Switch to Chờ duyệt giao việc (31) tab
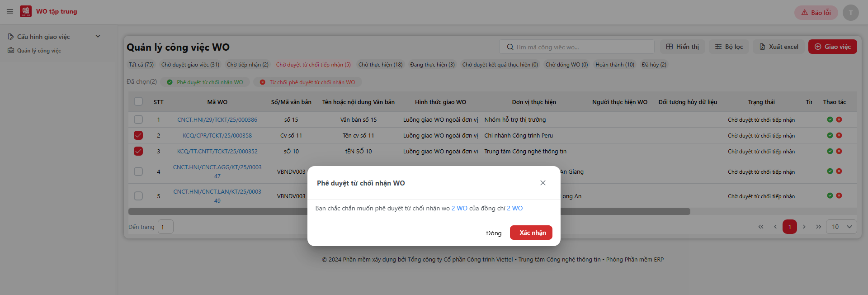The image size is (868, 295). (190, 65)
